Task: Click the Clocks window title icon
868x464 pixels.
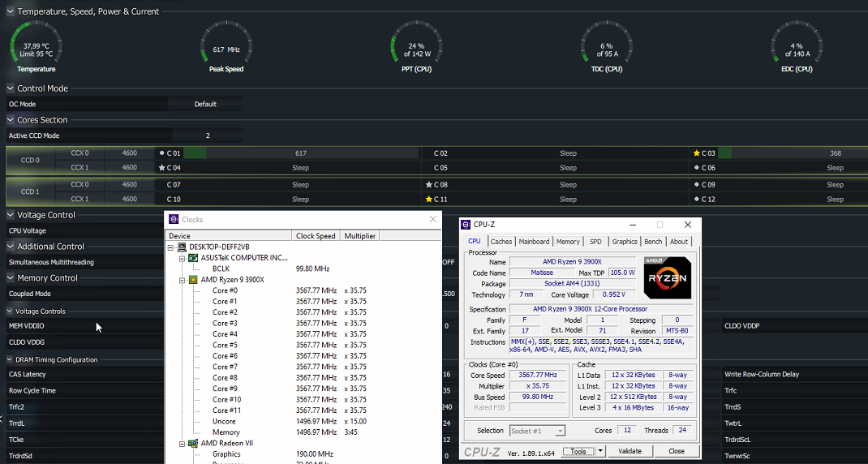Action: [174, 219]
